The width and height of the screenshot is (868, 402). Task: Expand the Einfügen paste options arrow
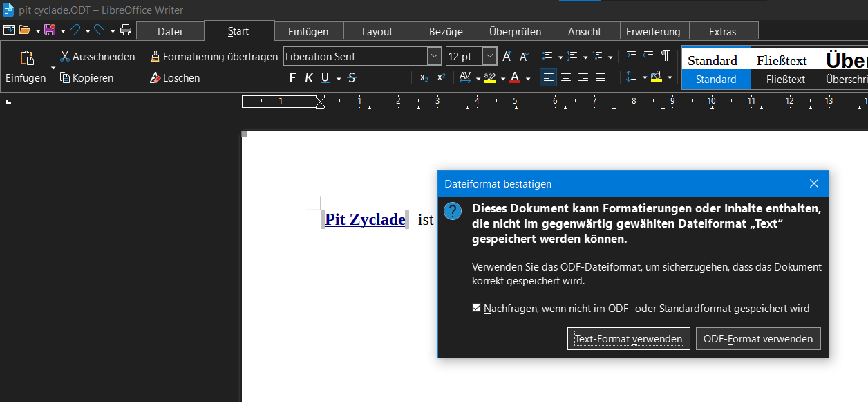pyautogui.click(x=53, y=68)
